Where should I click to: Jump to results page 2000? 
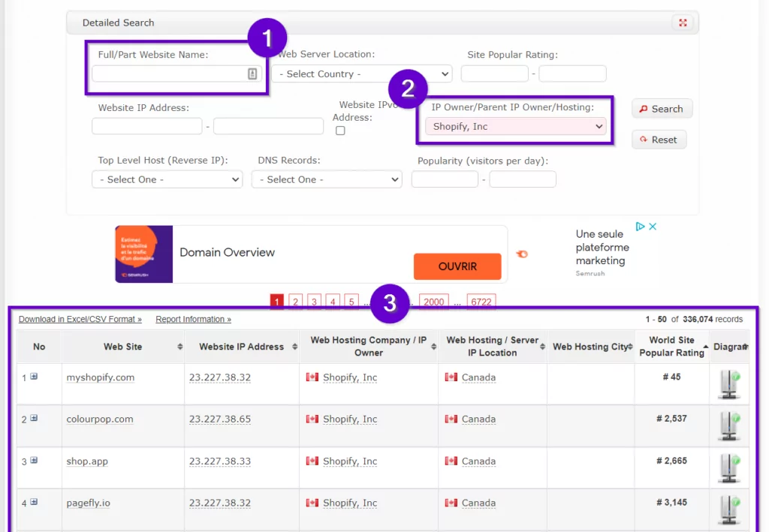[433, 302]
